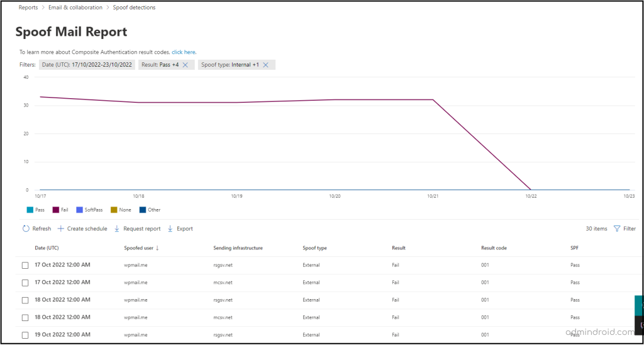Remove the Result: Pass +4 filter

[186, 65]
